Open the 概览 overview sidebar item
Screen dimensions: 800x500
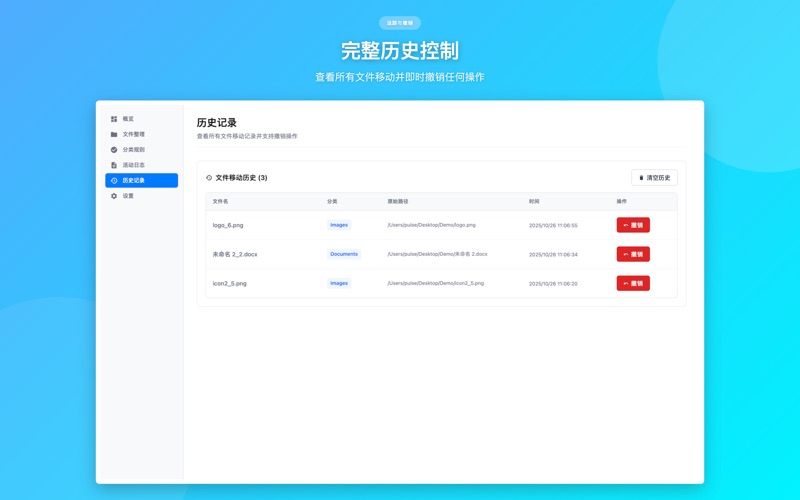click(x=128, y=119)
